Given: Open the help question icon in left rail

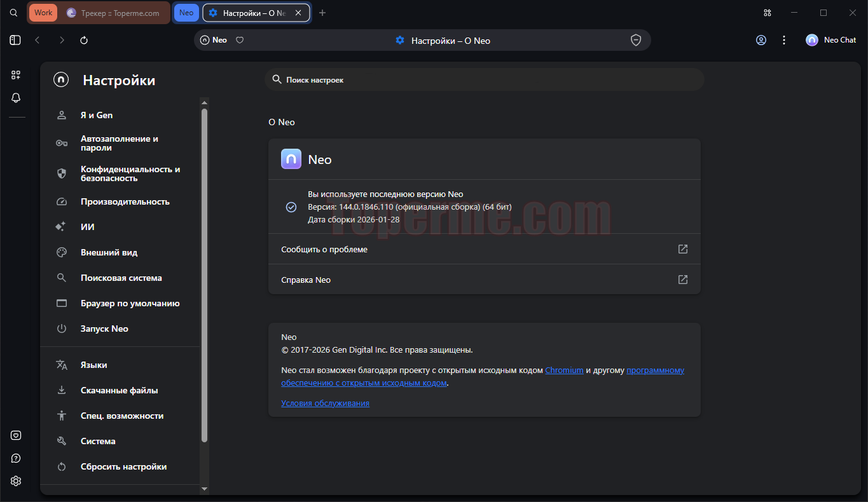Looking at the screenshot, I should [x=16, y=458].
